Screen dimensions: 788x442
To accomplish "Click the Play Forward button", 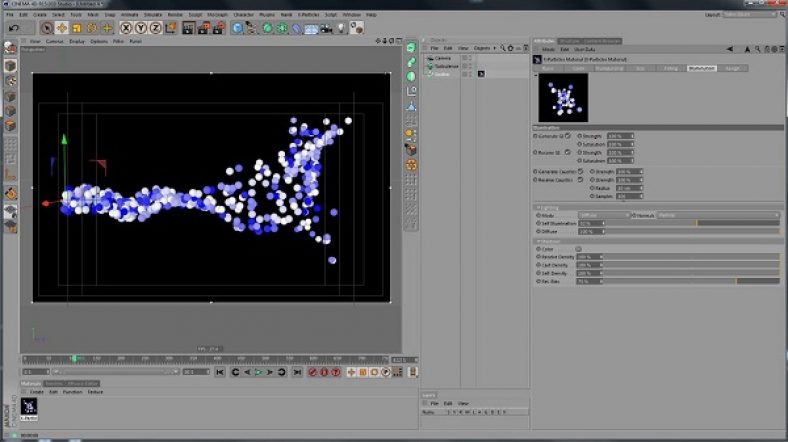I will click(258, 372).
